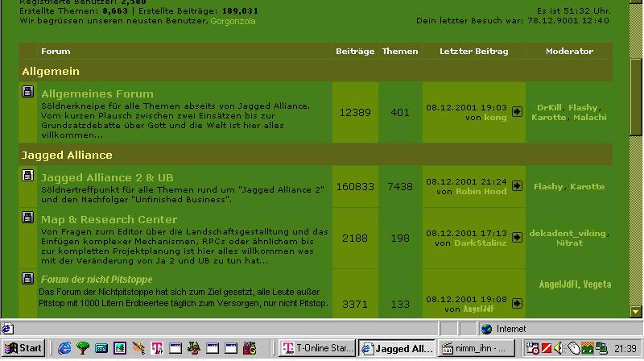Click the vertical scrollbar thumb
644x361 pixels.
click(x=636, y=97)
